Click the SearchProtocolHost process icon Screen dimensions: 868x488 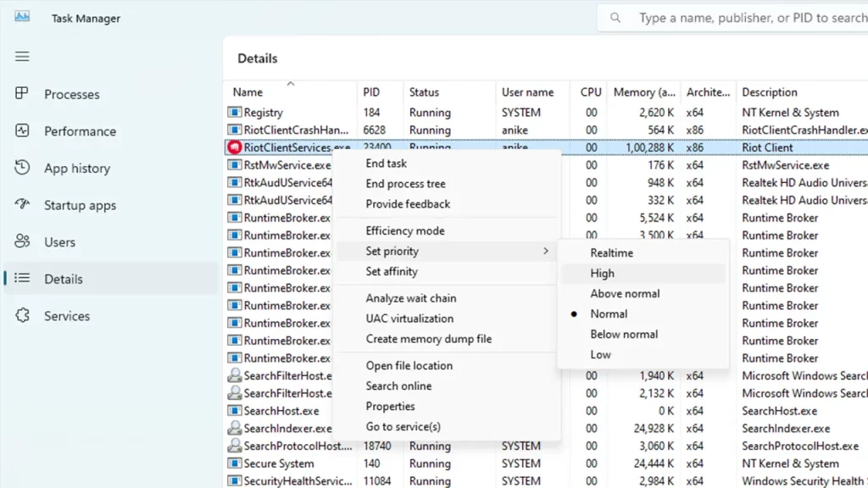point(235,446)
